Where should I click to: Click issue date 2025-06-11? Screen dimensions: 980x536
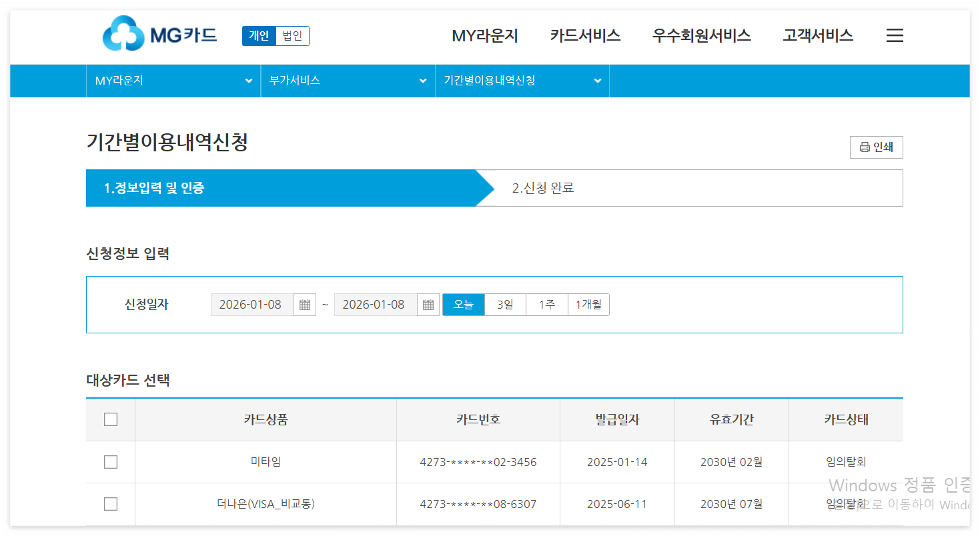click(x=617, y=504)
